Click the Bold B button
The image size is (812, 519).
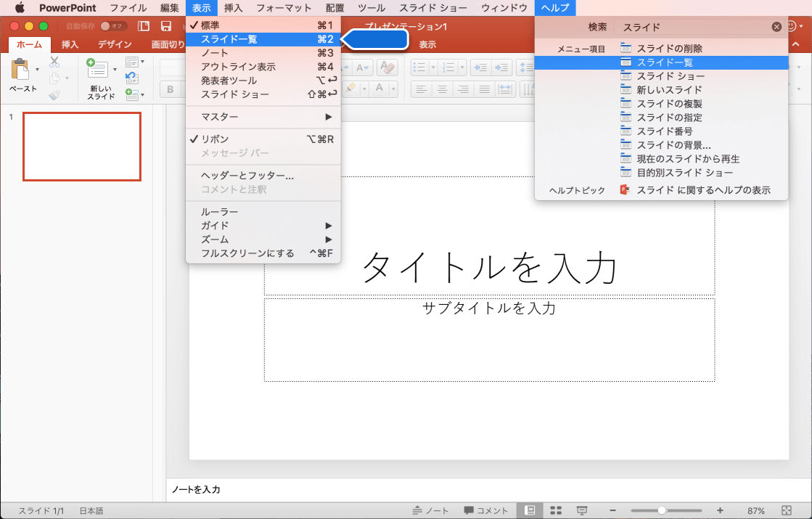pos(171,89)
